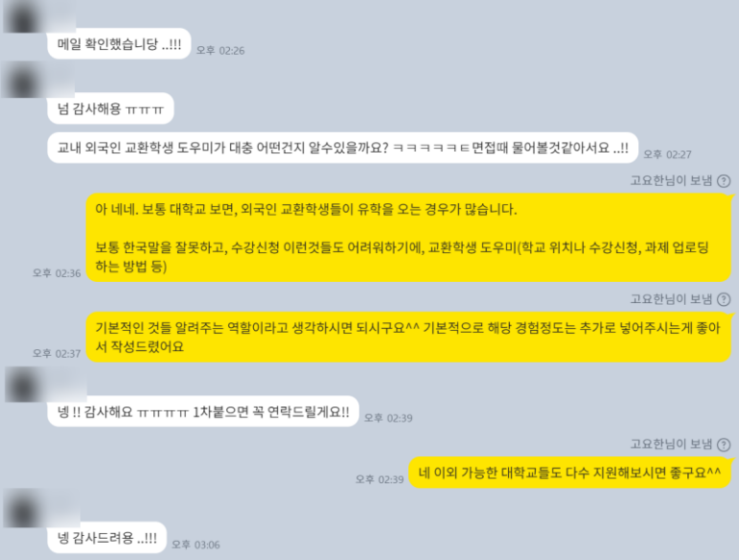Select the '교내 외국인 교환학생 도우미가' question message bubble
The width and height of the screenshot is (739, 560).
[343, 148]
